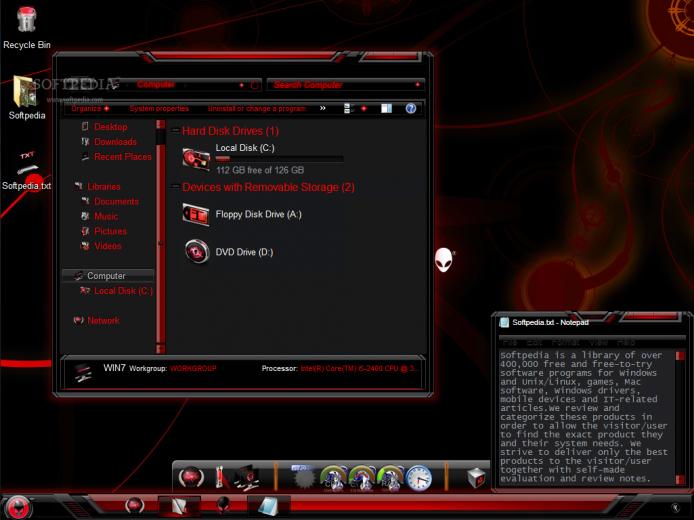This screenshot has width=694, height=520.
Task: Show more toolbar commands chevron
Action: pyautogui.click(x=323, y=108)
